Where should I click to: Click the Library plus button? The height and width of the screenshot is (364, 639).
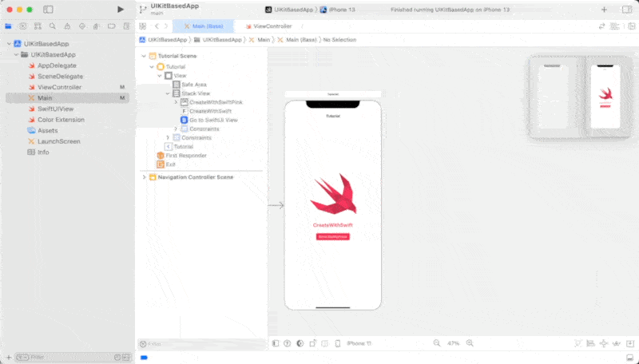pyautogui.click(x=604, y=10)
